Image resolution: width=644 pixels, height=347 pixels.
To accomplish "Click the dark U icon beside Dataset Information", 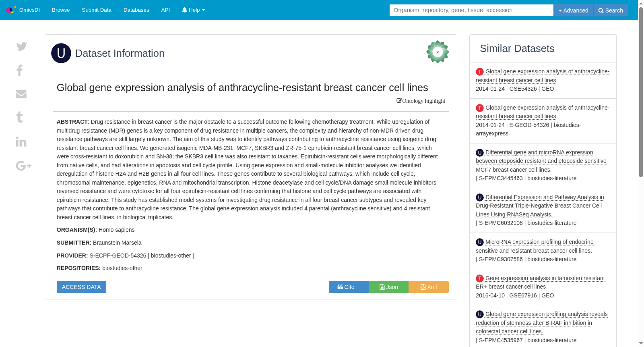I will pyautogui.click(x=61, y=53).
